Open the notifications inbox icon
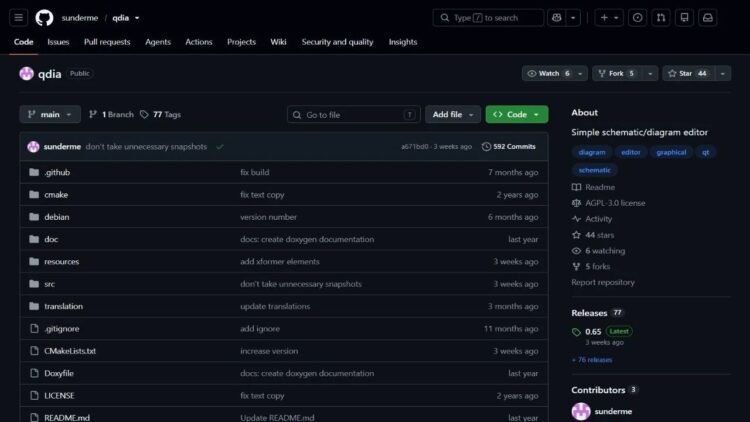The width and height of the screenshot is (750, 422). [708, 18]
